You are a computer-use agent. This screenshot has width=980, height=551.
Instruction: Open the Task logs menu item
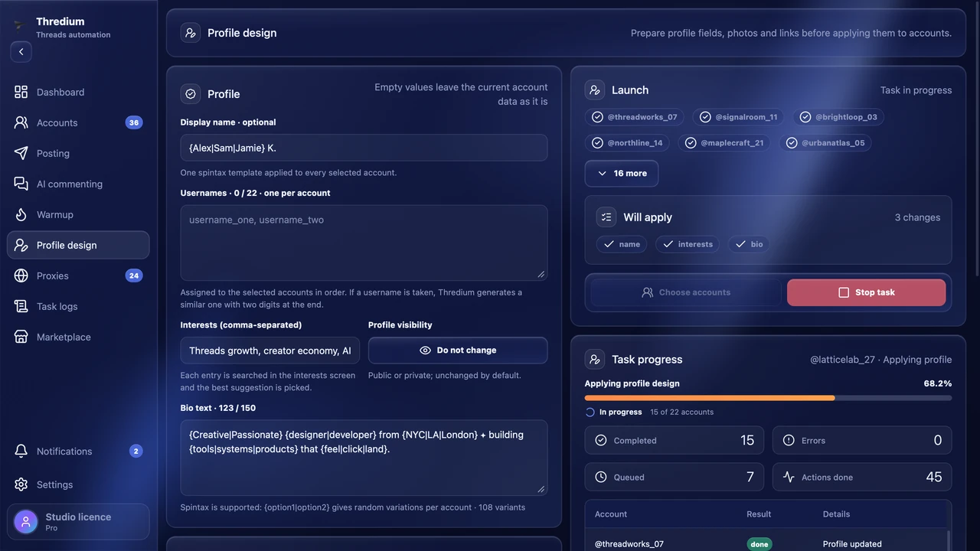78,306
